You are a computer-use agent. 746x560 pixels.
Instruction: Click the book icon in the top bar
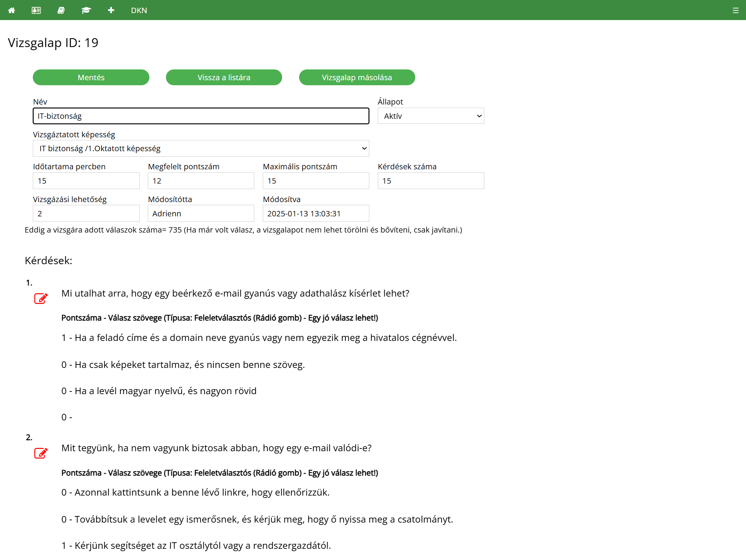pyautogui.click(x=61, y=10)
